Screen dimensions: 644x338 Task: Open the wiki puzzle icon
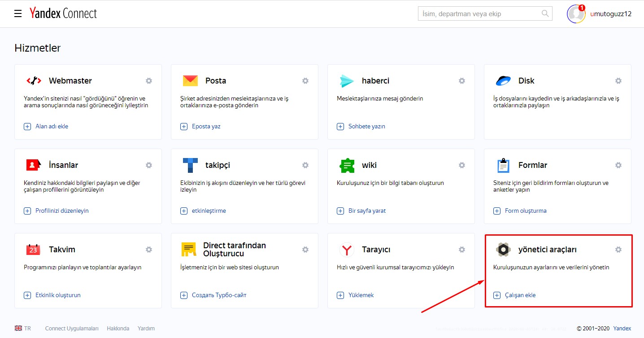pos(347,165)
